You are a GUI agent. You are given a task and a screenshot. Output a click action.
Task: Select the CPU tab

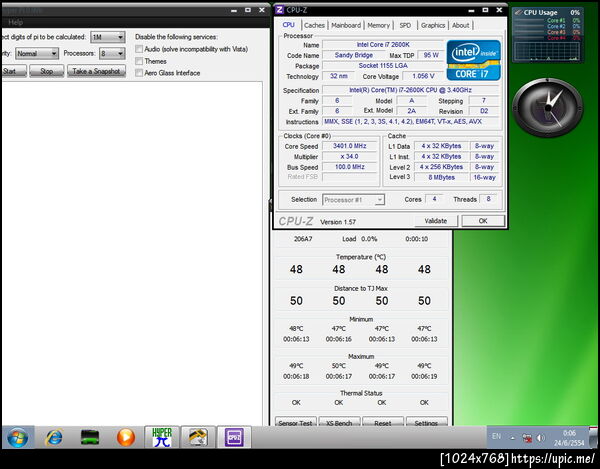[x=289, y=25]
